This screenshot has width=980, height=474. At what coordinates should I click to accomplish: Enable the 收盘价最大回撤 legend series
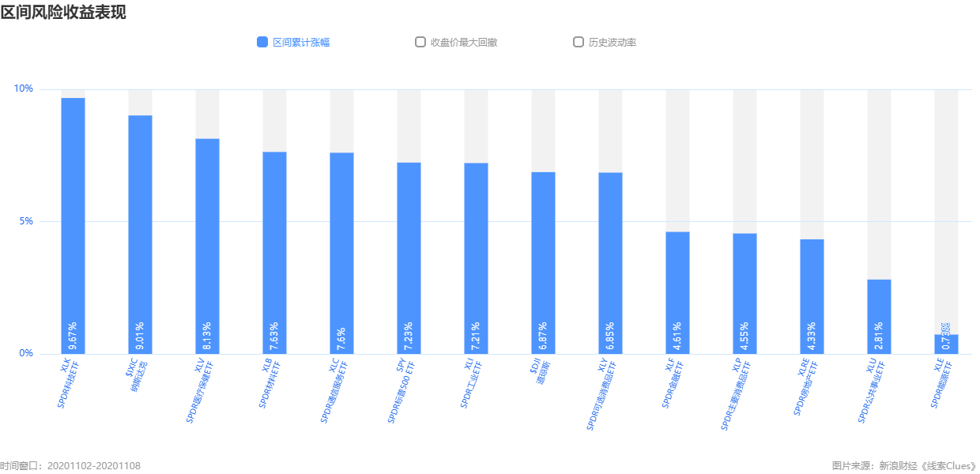tap(420, 42)
